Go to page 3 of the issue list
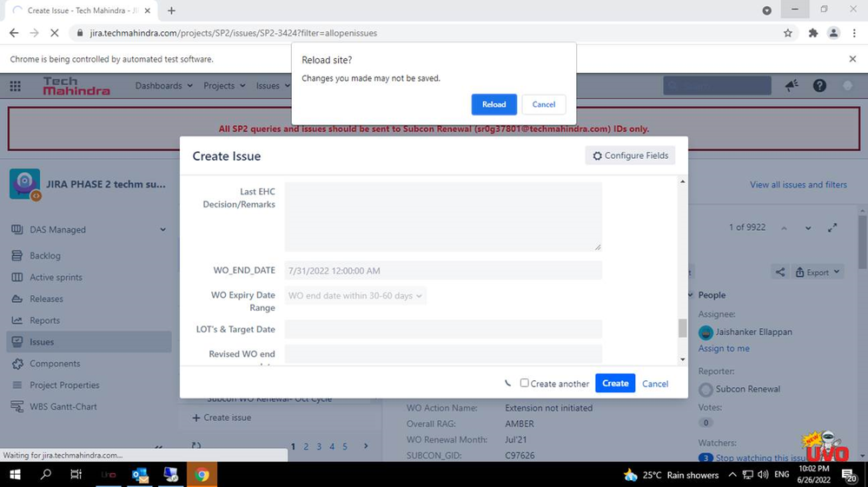 319,446
